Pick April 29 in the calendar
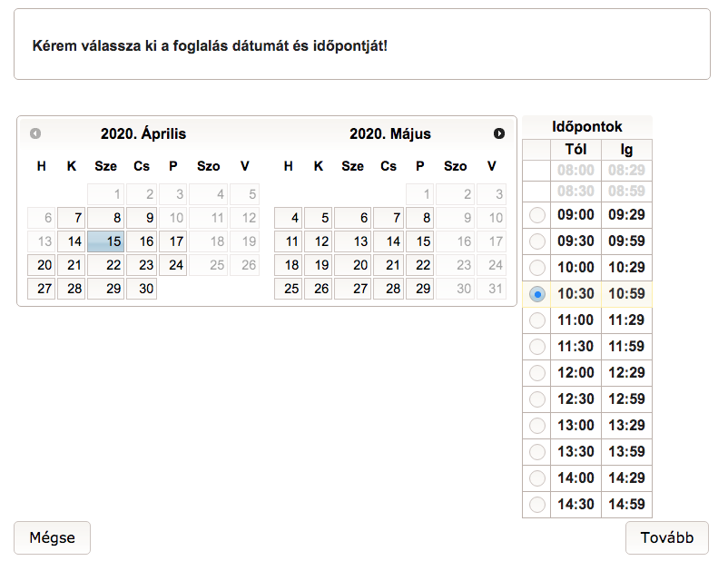The height and width of the screenshot is (561, 728). [106, 289]
